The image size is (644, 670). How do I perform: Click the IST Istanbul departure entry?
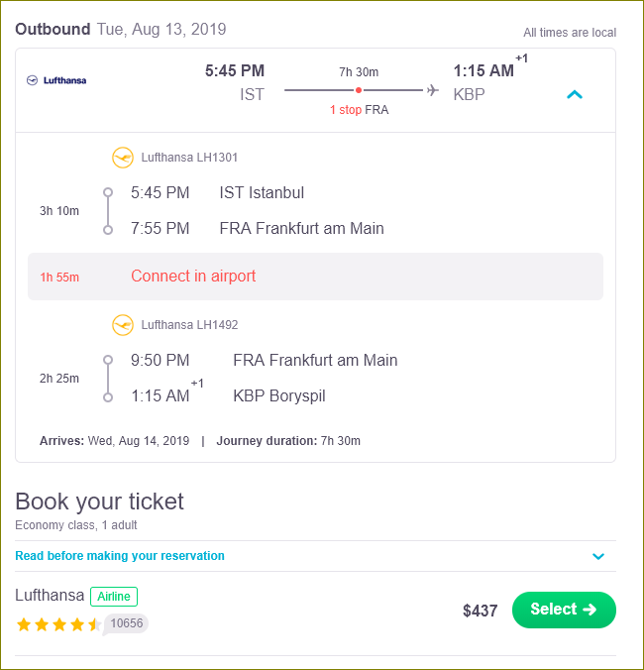click(x=262, y=192)
